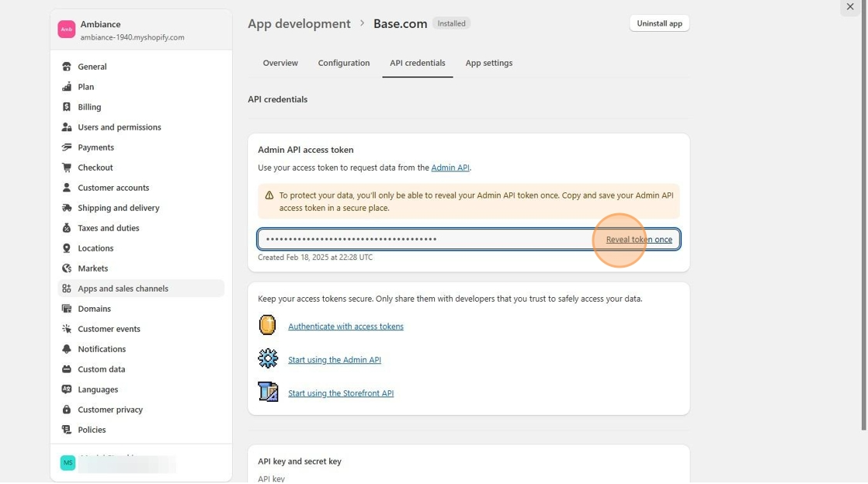Click App development breadcrumb link
Viewport: 868px width, 484px height.
[x=299, y=24]
